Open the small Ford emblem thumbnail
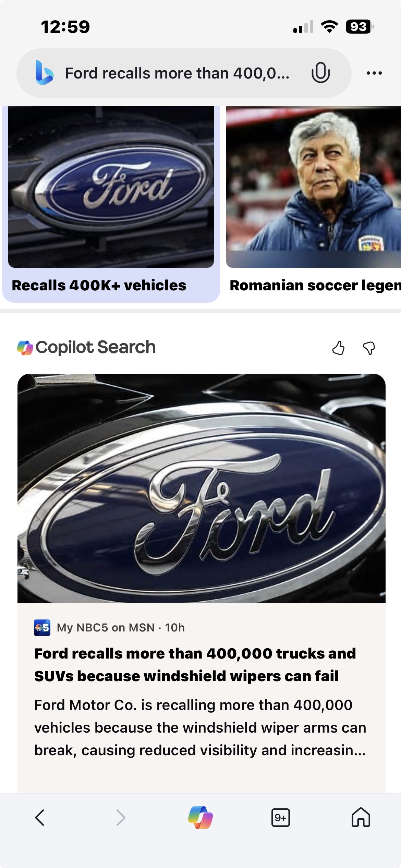 [111, 186]
